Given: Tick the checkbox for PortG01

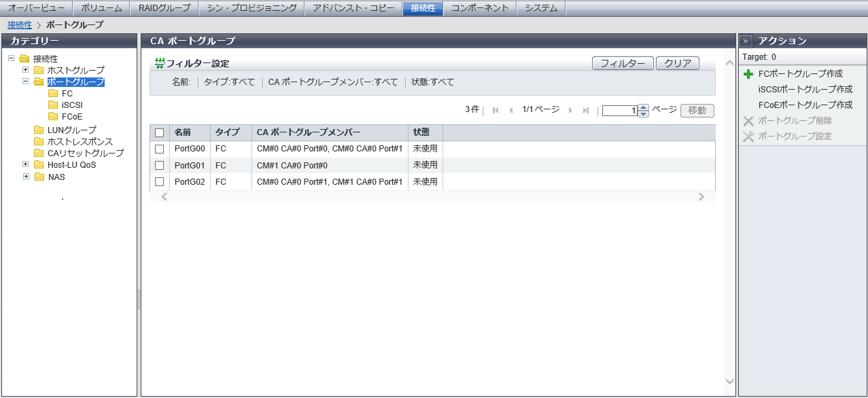Looking at the screenshot, I should click(160, 165).
